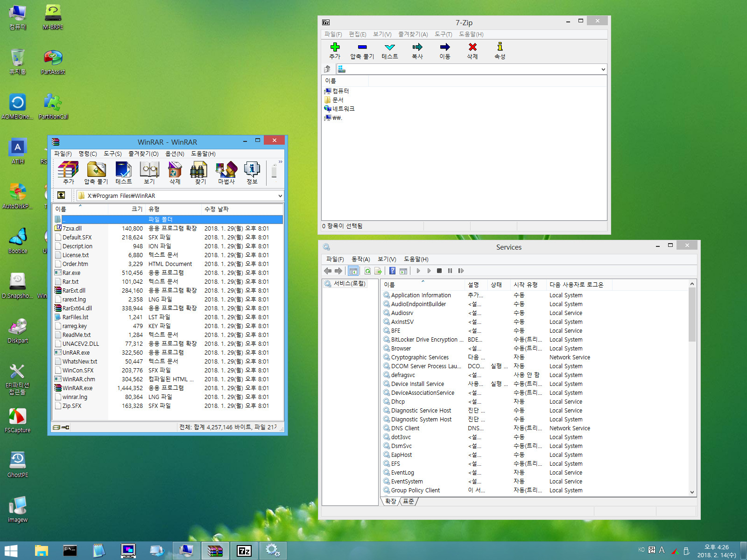The image size is (747, 560).
Task: Open WinRAR's 파일(F) menu
Action: (x=63, y=154)
